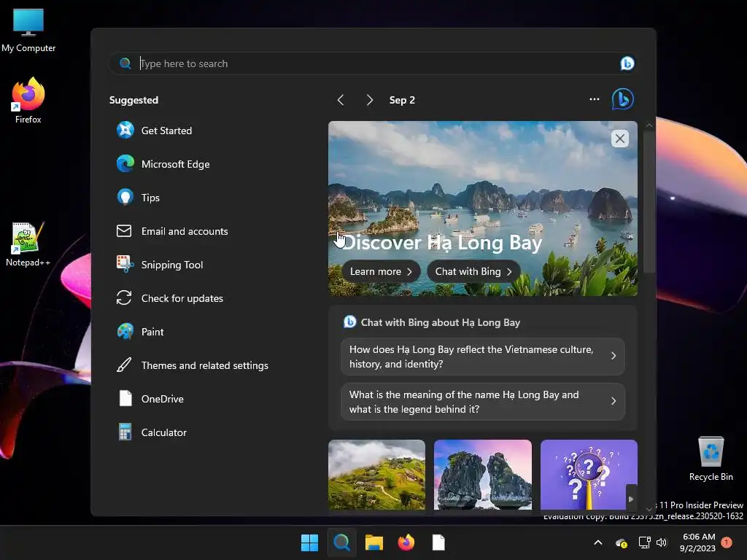Viewport: 747px width, 560px height.
Task: Select the Recycle Bin desktop icon
Action: [x=711, y=459]
